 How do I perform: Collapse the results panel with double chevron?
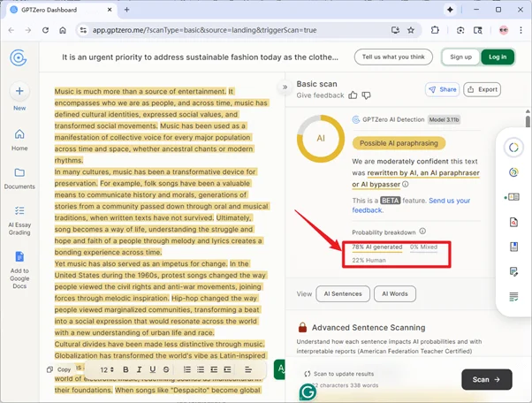click(x=285, y=87)
